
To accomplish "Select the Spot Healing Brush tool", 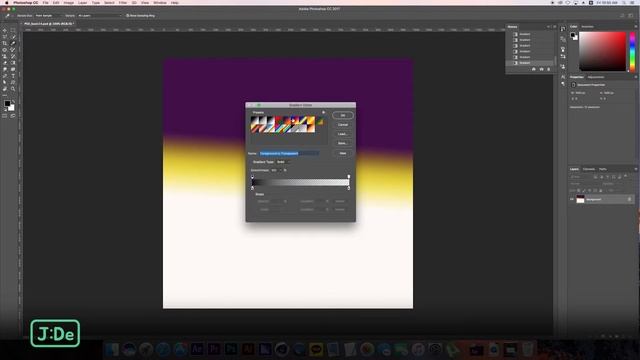I will pyautogui.click(x=5, y=50).
